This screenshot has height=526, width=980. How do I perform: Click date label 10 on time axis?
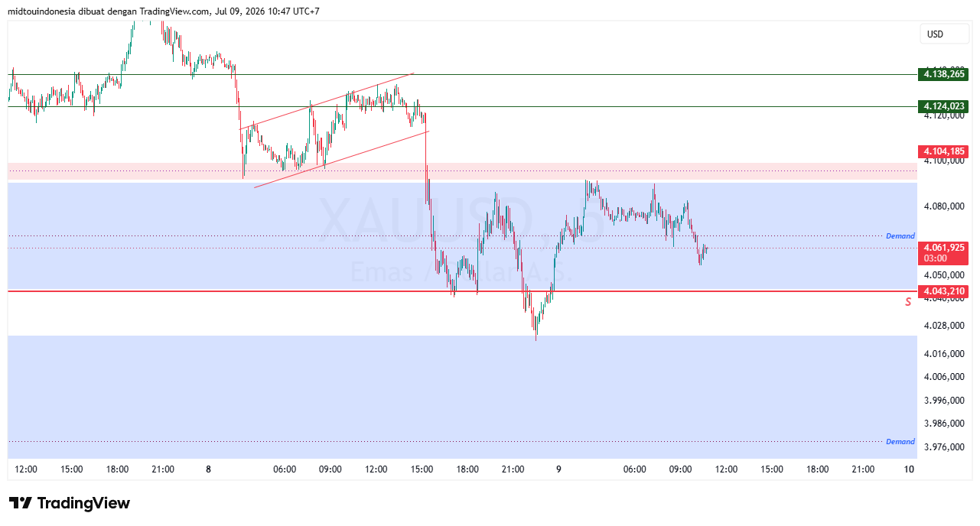click(x=908, y=469)
